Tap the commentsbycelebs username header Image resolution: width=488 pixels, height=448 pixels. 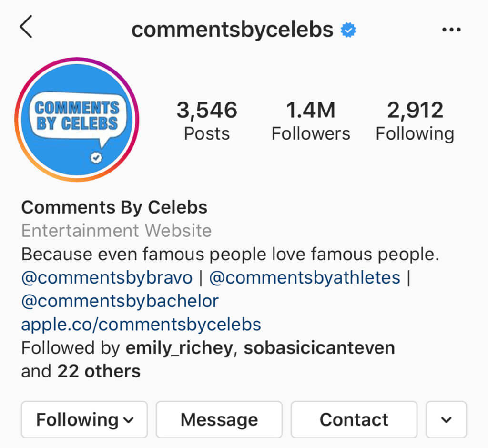click(232, 30)
